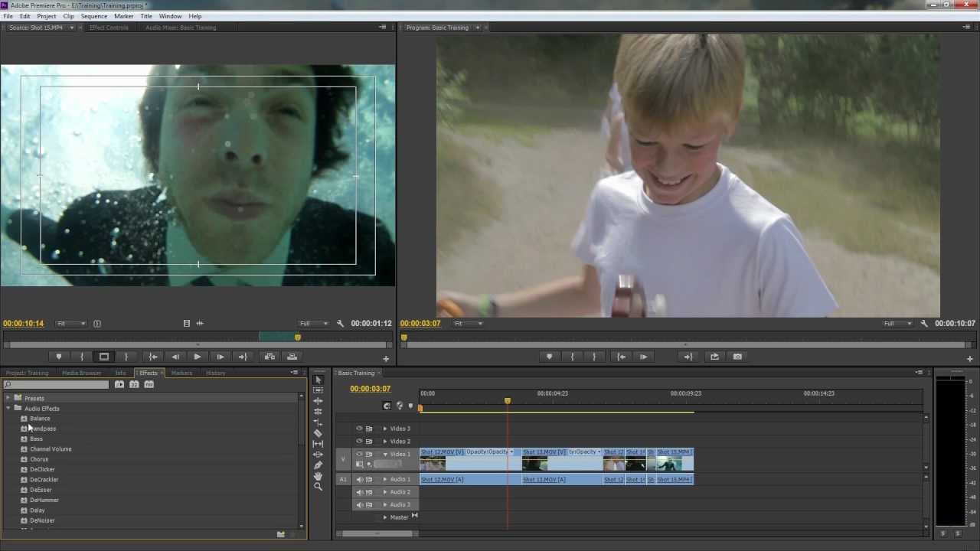Select the Rate Stretch tool
Image resolution: width=980 pixels, height=551 pixels.
[x=318, y=422]
